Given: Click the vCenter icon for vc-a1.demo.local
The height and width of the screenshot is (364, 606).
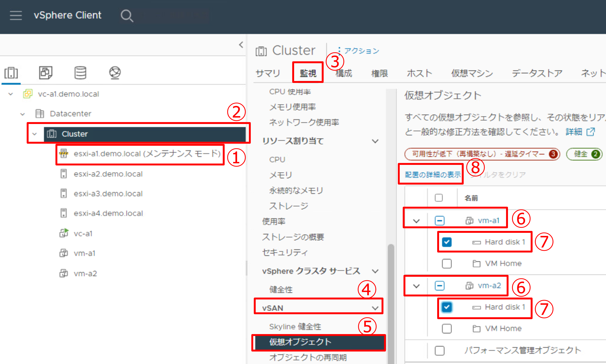Looking at the screenshot, I should click(28, 94).
